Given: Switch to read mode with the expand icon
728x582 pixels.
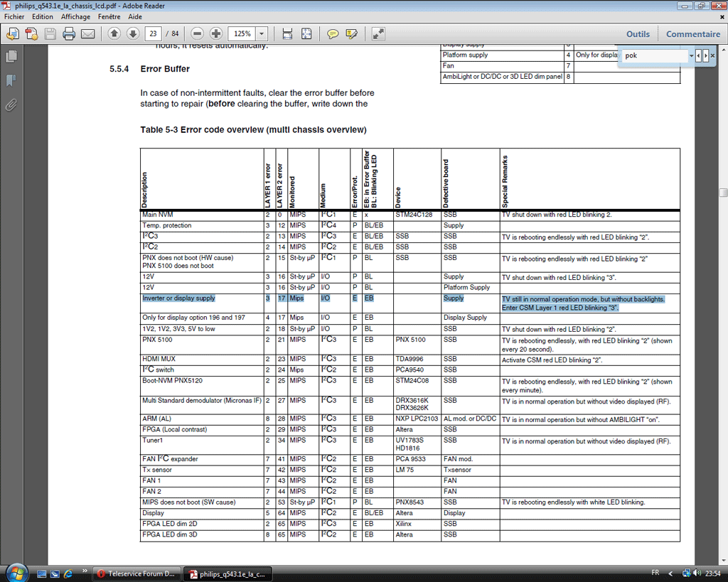Looking at the screenshot, I should coord(378,34).
